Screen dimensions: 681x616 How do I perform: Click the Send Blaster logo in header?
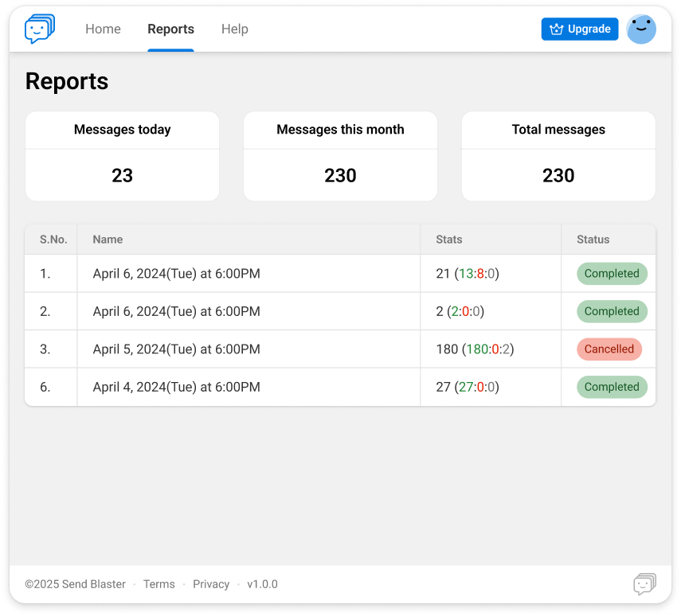click(40, 29)
